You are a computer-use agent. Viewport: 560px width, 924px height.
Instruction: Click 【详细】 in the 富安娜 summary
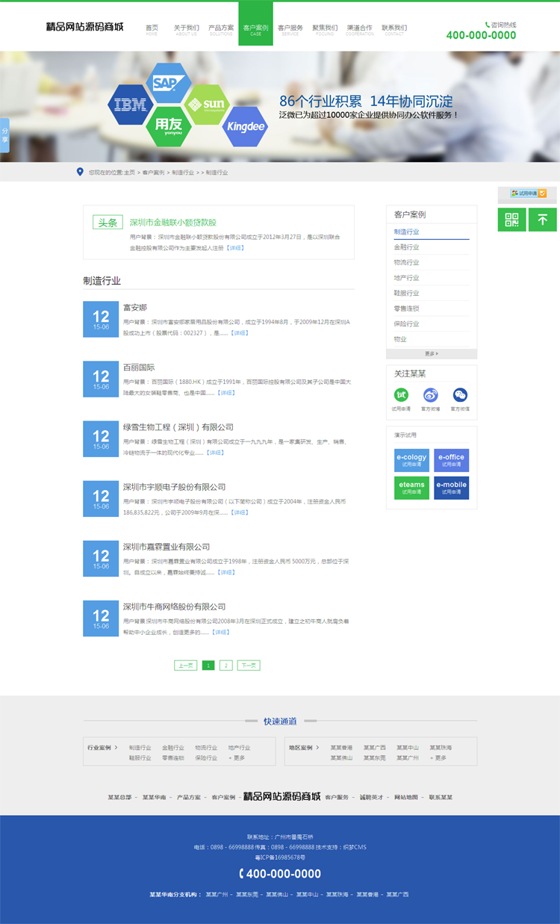click(239, 332)
